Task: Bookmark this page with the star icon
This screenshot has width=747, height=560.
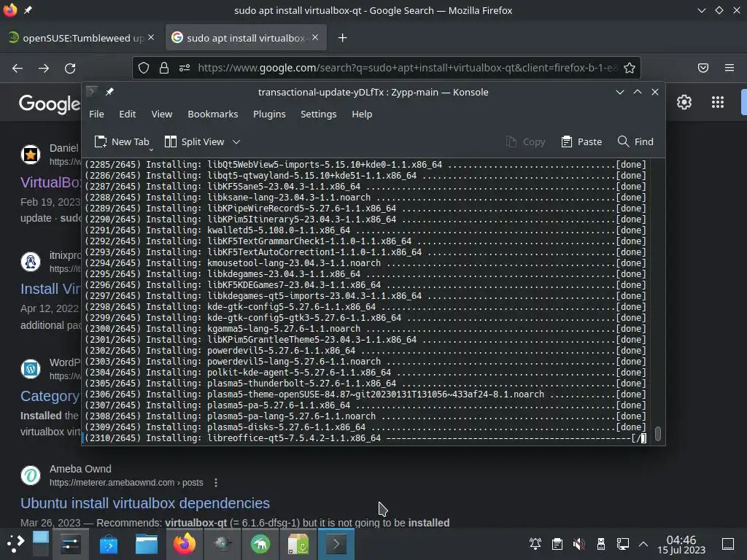Action: [x=630, y=68]
